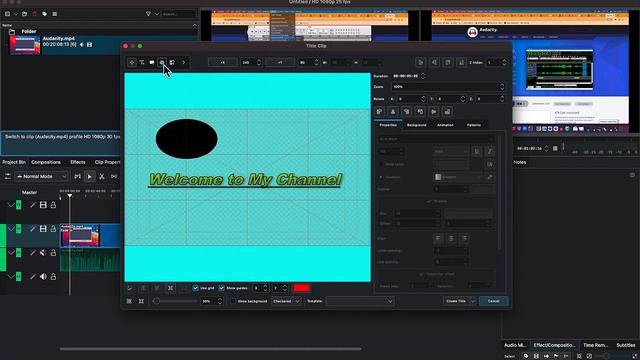Toggle the Show guides checkbox
The height and width of the screenshot is (360, 640).
[x=222, y=288]
